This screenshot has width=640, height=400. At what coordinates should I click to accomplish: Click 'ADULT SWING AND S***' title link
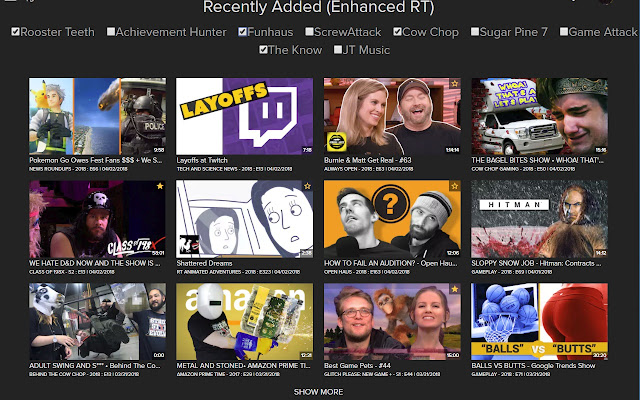click(95, 366)
